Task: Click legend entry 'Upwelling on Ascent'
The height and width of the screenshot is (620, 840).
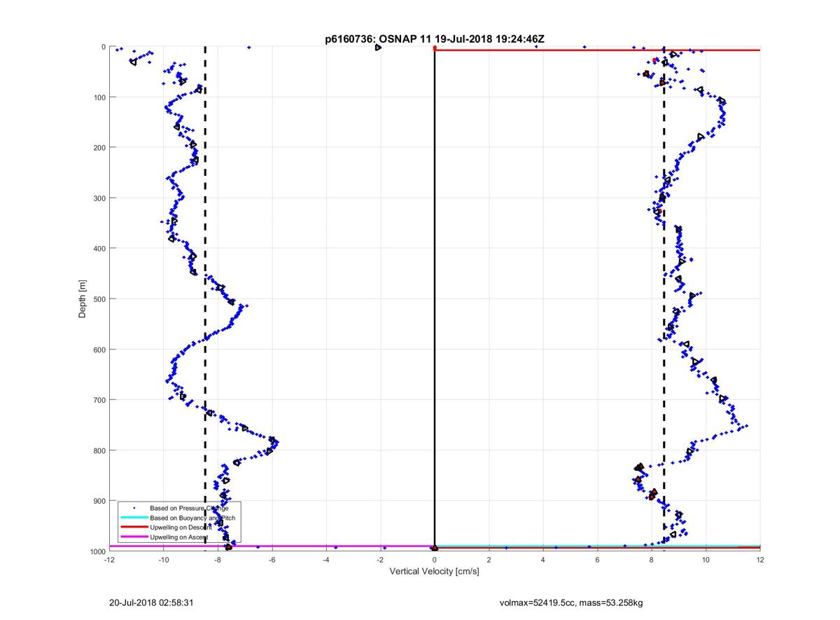Action: 178,537
